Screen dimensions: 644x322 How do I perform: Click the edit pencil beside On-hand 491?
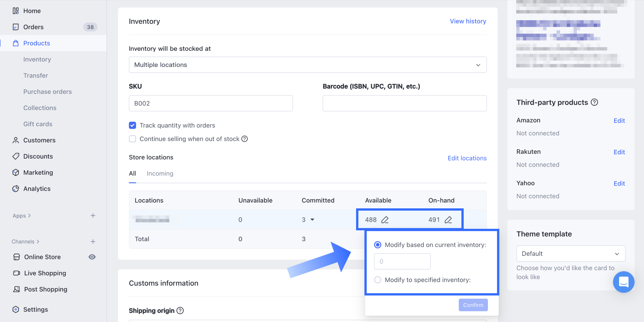coord(448,220)
